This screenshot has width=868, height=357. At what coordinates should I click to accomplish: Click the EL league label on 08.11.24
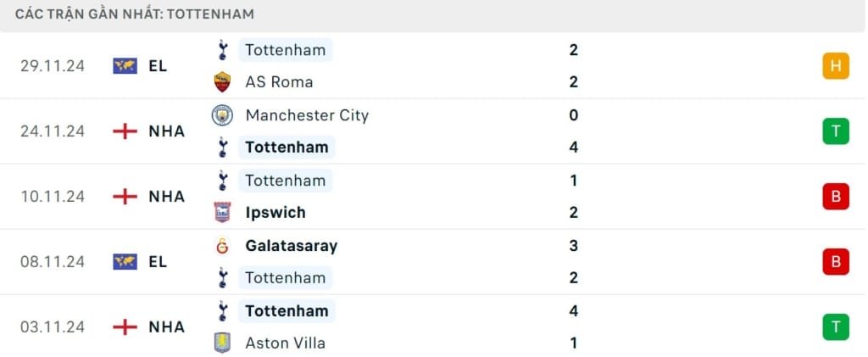coord(158,262)
